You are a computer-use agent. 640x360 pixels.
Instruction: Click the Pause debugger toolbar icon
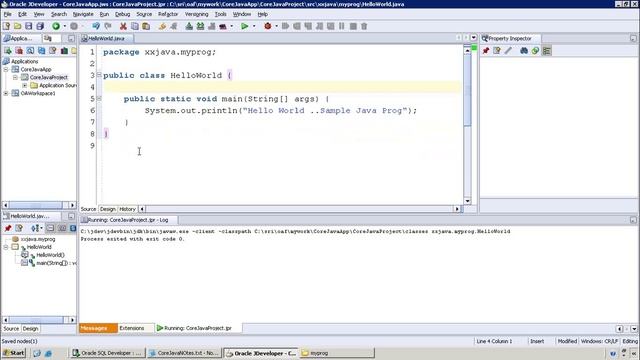point(342,26)
